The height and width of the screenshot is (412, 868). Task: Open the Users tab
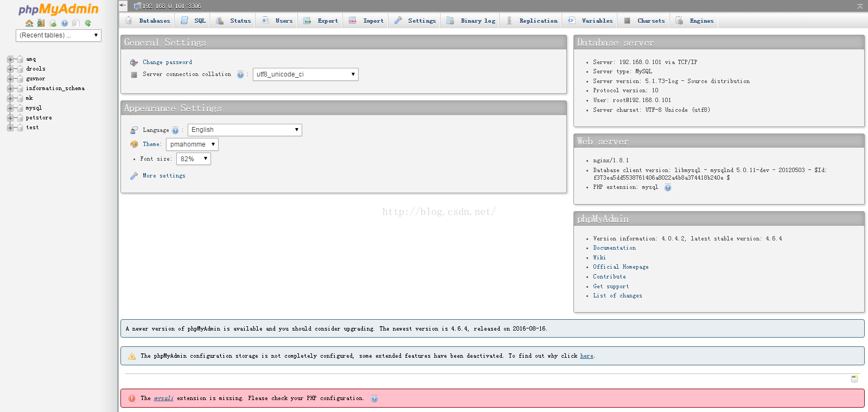pos(277,21)
